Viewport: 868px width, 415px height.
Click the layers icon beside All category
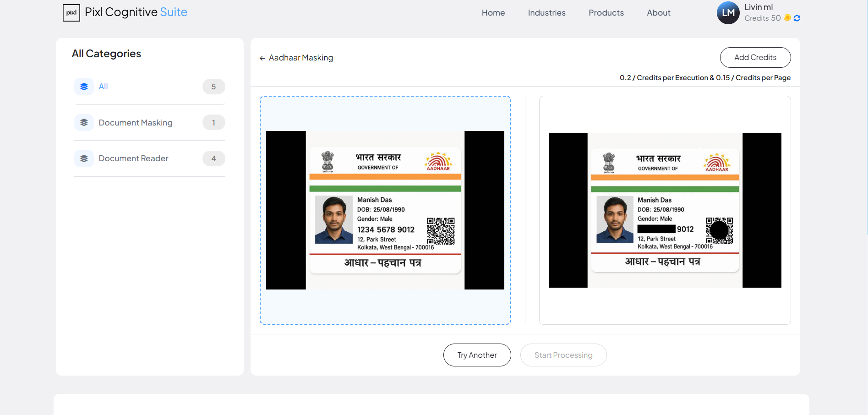click(84, 86)
